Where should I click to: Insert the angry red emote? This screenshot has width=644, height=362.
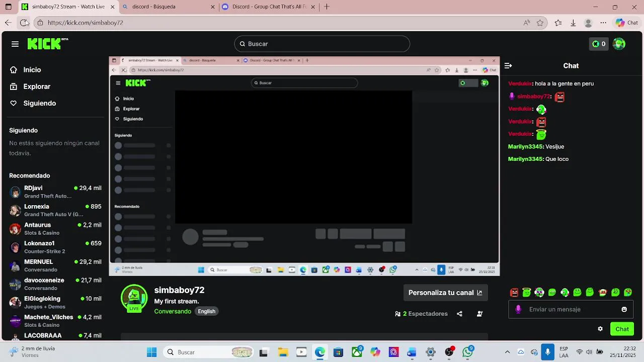tap(514, 292)
